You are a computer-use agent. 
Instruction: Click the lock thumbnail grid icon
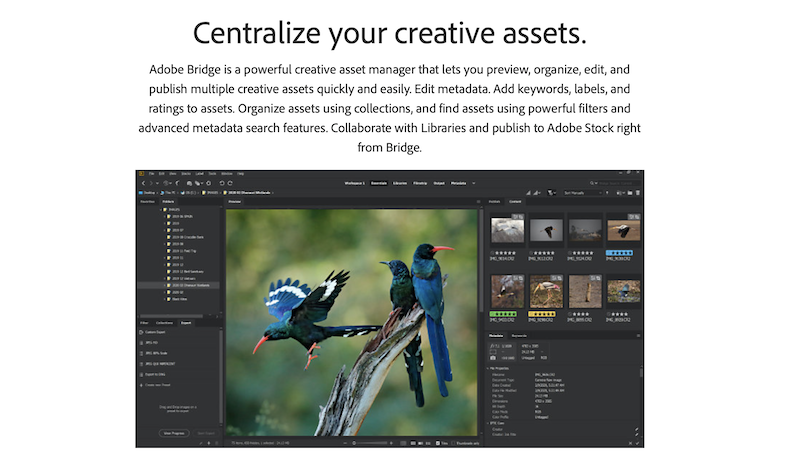403,443
